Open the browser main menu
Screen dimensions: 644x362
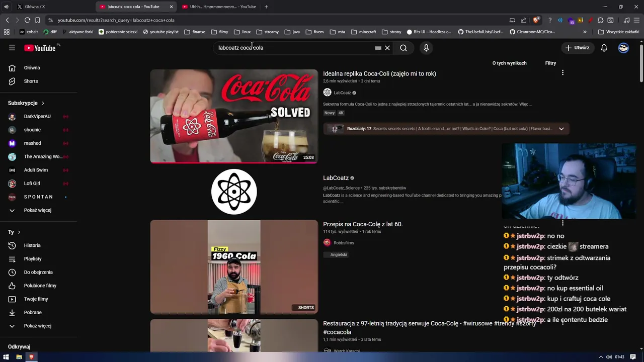point(637,20)
